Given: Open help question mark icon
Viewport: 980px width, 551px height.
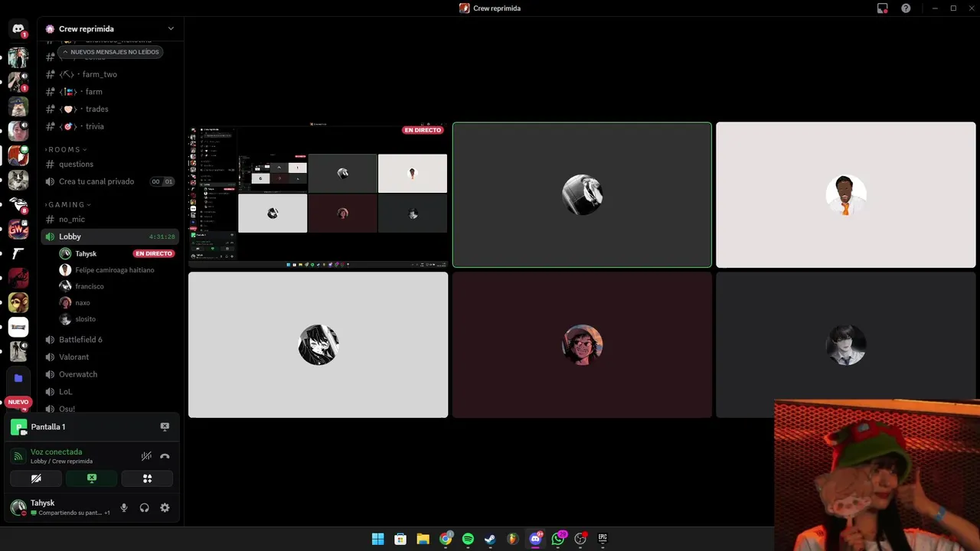Looking at the screenshot, I should pyautogui.click(x=906, y=8).
